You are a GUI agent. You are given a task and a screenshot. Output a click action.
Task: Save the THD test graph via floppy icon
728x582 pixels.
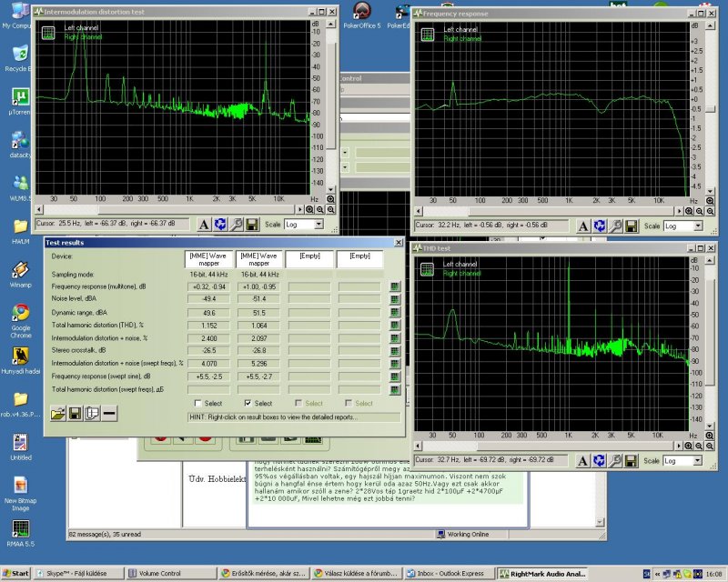631,461
